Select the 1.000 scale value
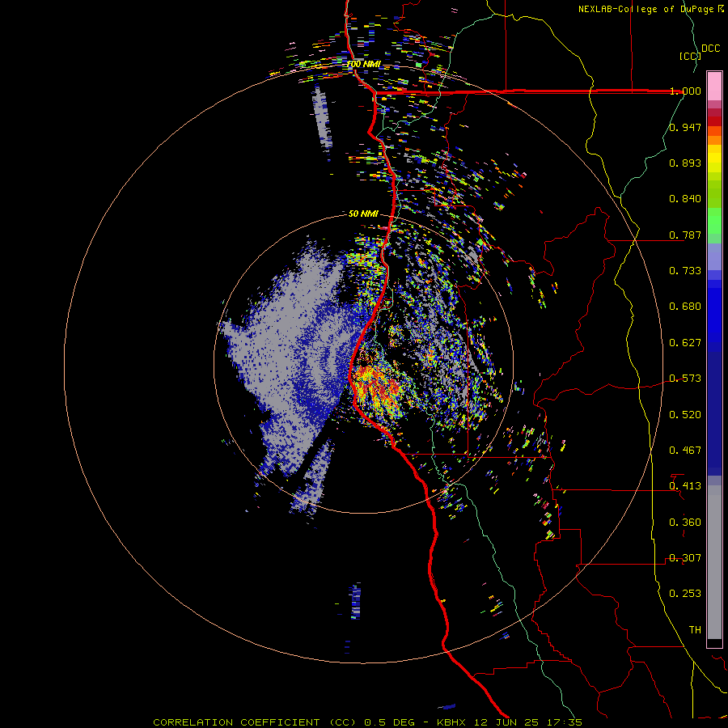The image size is (728, 728). pyautogui.click(x=685, y=91)
